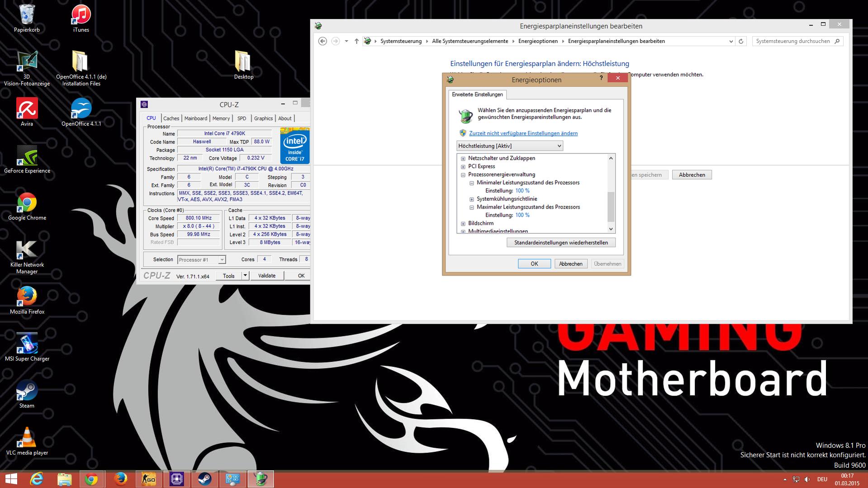Open the Windows Start button
Viewport: 868px width, 488px height.
(x=11, y=479)
